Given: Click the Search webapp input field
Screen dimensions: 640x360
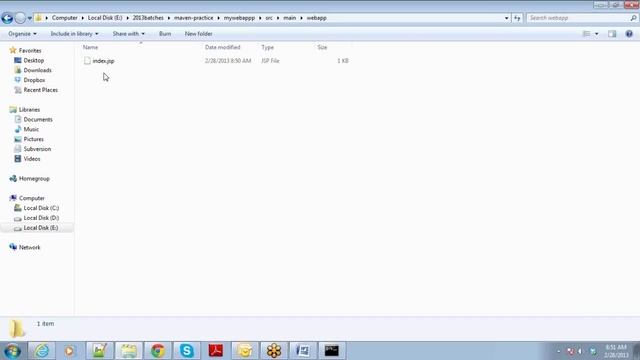Looking at the screenshot, I should pyautogui.click(x=578, y=18).
